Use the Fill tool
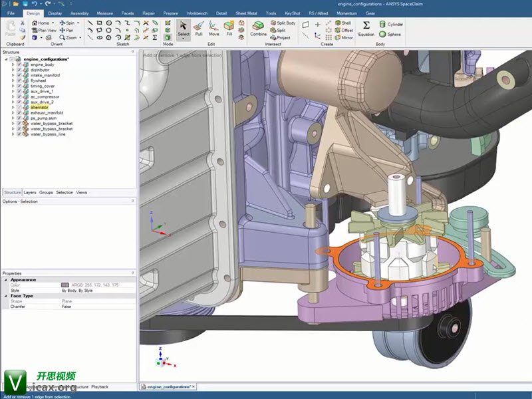This screenshot has width=532, height=399. pos(229,29)
